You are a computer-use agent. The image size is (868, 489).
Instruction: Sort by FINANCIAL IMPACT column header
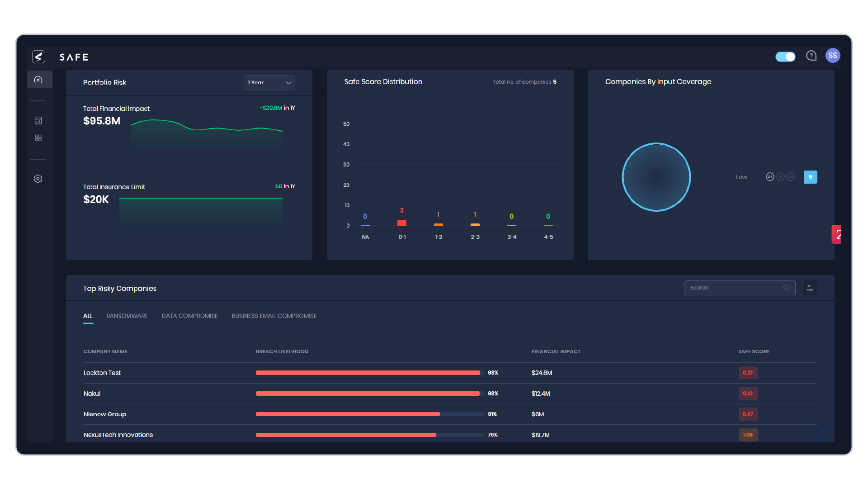tap(556, 351)
